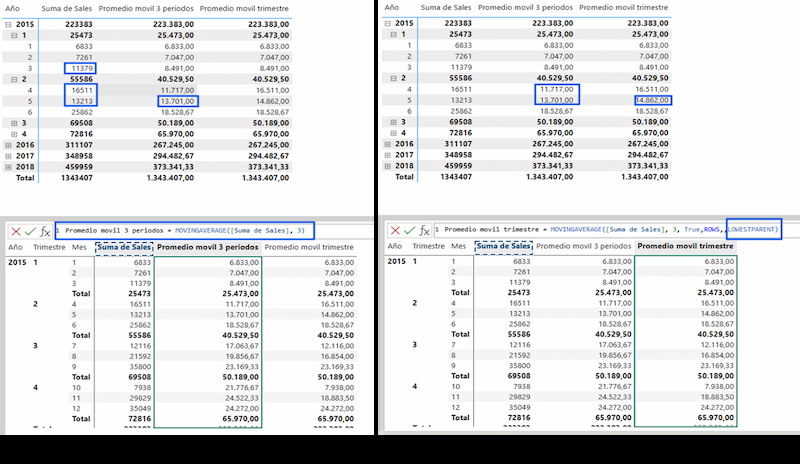Expand quarter 4 in the top-right matrix

pos(395,133)
